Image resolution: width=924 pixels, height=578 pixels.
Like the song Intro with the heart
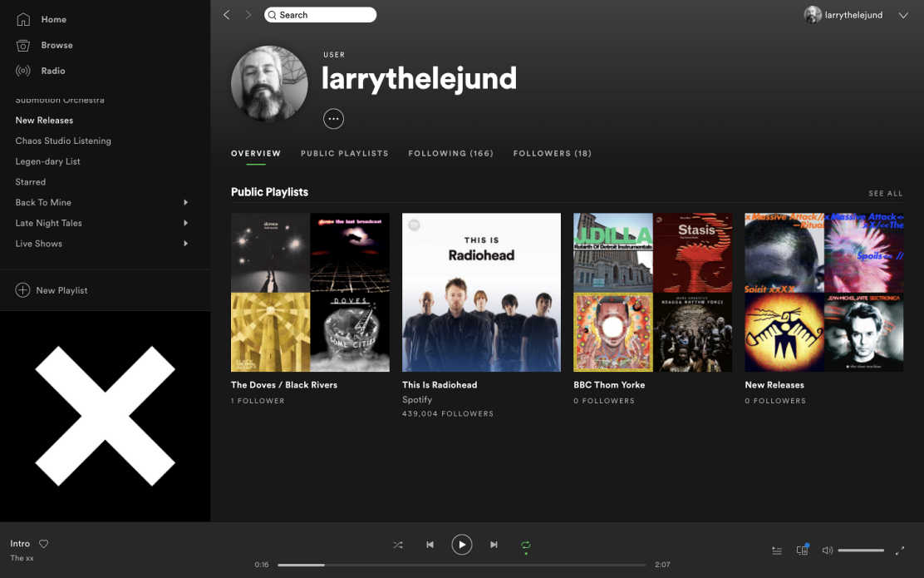(x=43, y=544)
